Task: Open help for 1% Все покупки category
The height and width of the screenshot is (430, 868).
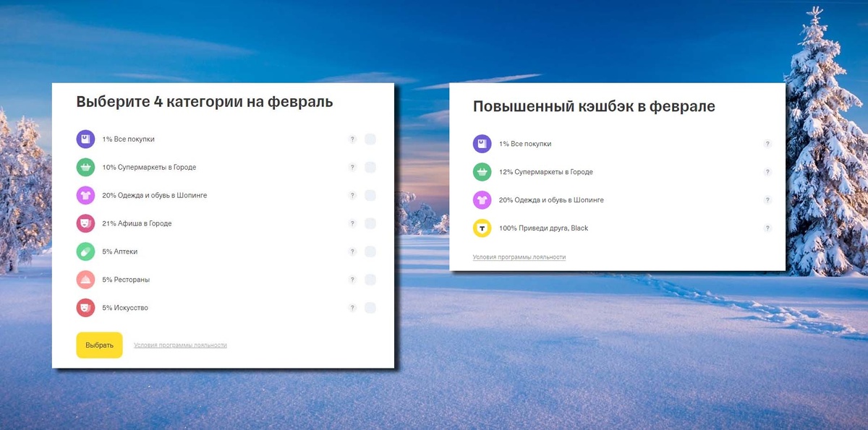Action: tap(352, 139)
